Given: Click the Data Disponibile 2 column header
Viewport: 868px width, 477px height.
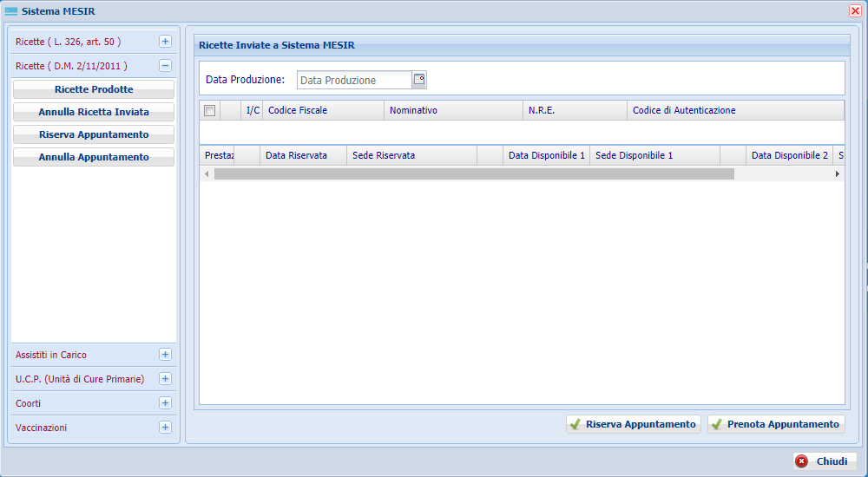Looking at the screenshot, I should 789,155.
